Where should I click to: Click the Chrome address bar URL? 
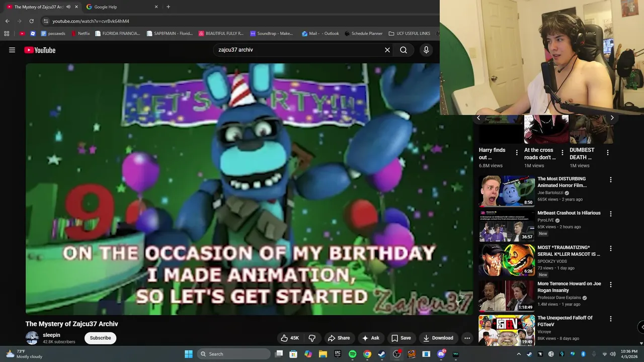click(x=91, y=21)
